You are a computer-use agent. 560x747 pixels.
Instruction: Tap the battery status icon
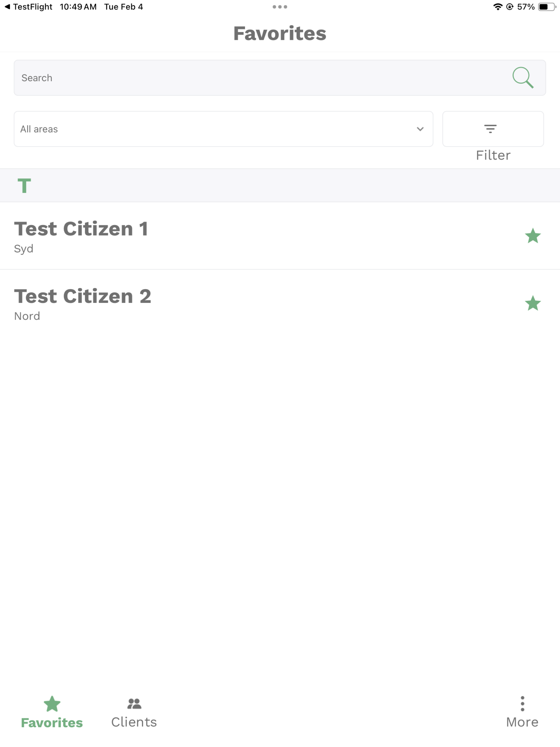tap(547, 7)
